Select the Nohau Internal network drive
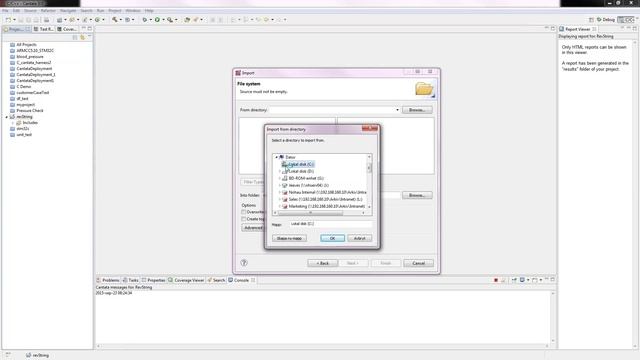 pos(327,192)
